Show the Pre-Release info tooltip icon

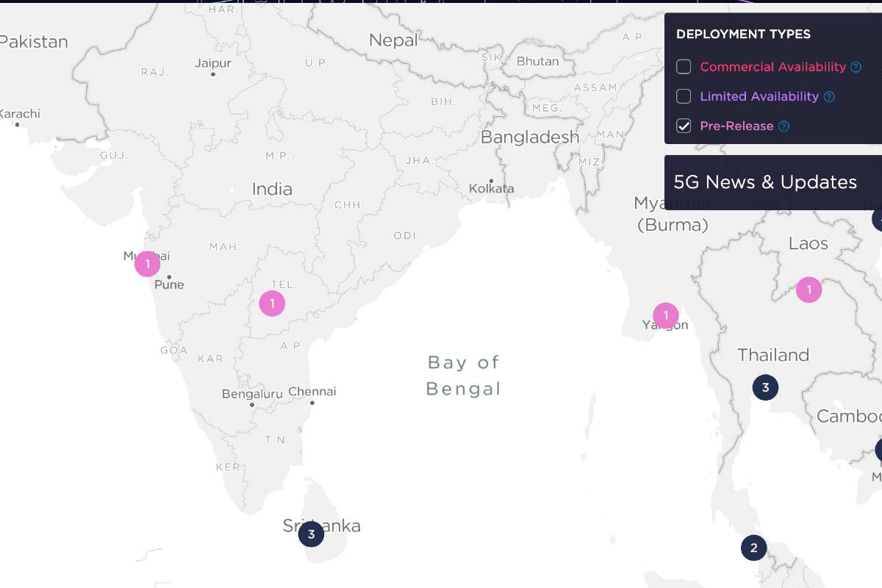(784, 126)
